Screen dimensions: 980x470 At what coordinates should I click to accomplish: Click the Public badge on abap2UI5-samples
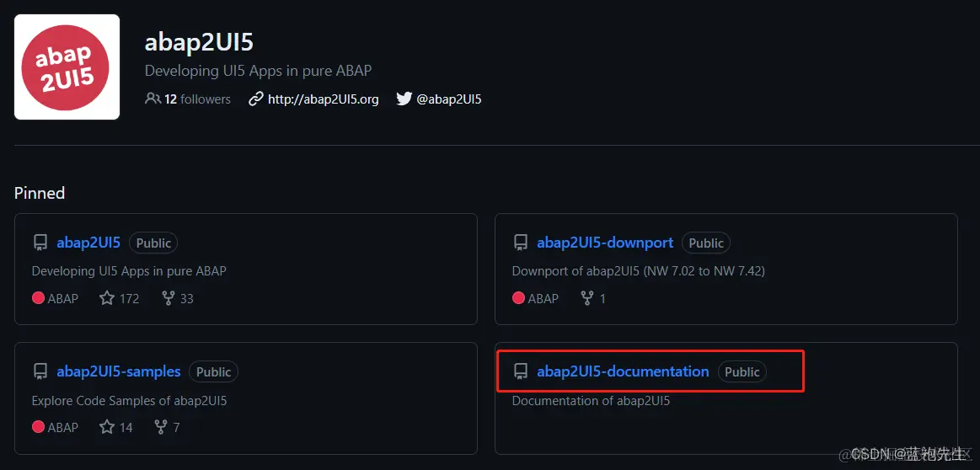click(214, 372)
